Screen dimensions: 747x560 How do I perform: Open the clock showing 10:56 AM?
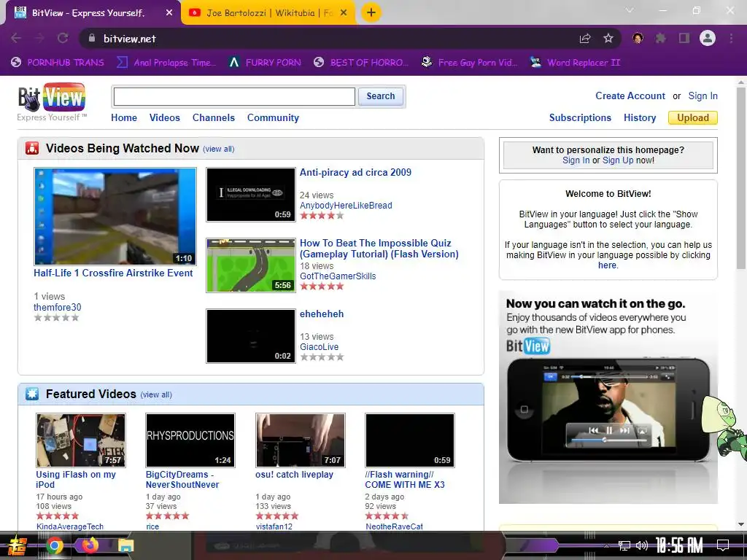[679, 545]
